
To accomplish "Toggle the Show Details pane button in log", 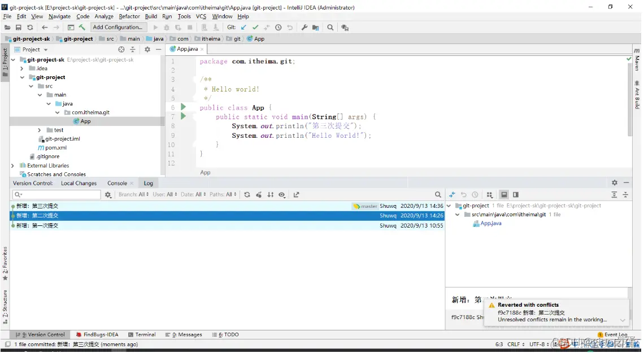I will [x=504, y=195].
